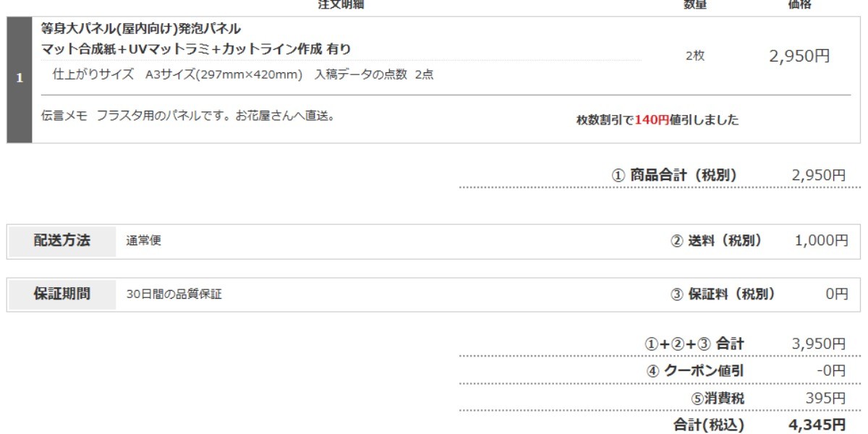868x434 pixels.
Task: Click the 4,345円 tax-included total
Action: (x=817, y=425)
